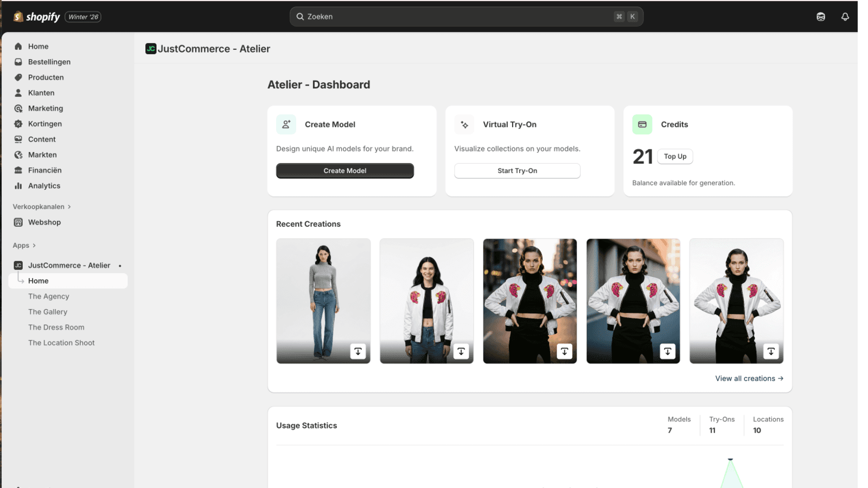Open The Agency submenu item
This screenshot has width=868, height=488.
[49, 297]
